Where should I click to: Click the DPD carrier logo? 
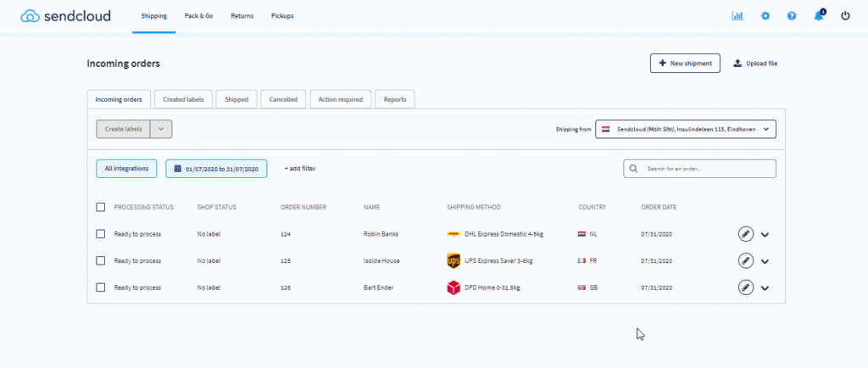point(453,287)
